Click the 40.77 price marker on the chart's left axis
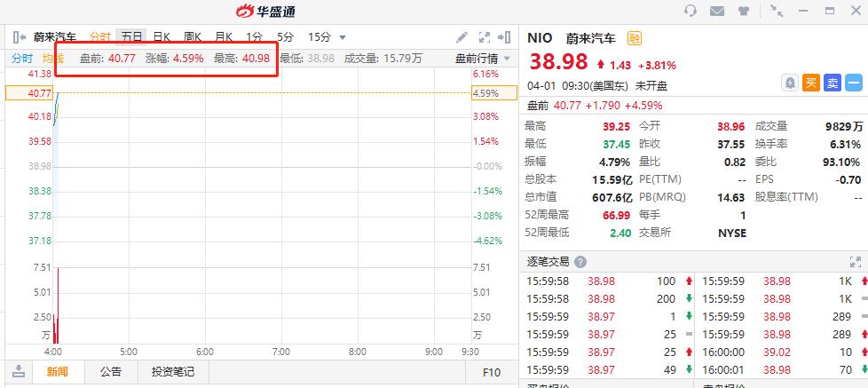868x388 pixels. coord(28,93)
